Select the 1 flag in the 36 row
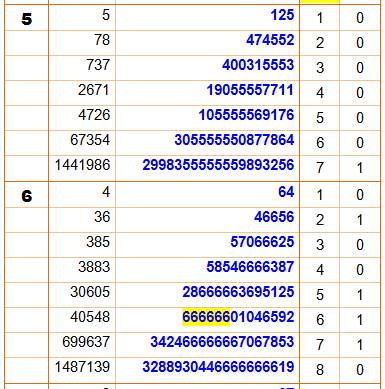 pyautogui.click(x=360, y=220)
